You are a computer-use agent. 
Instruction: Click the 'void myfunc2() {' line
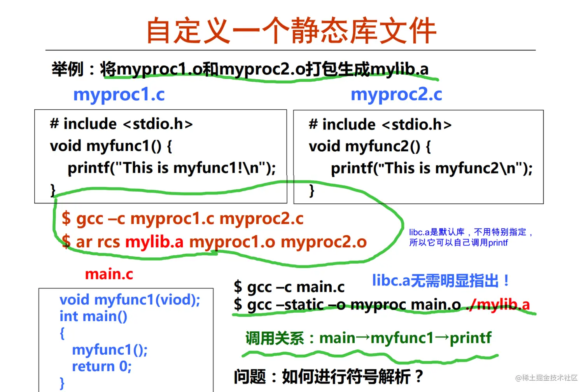point(370,147)
